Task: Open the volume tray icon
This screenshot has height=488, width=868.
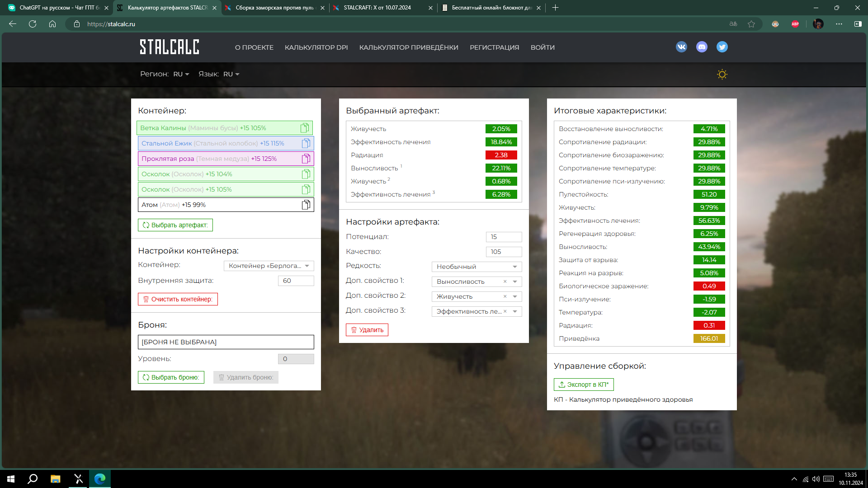Action: 816,479
